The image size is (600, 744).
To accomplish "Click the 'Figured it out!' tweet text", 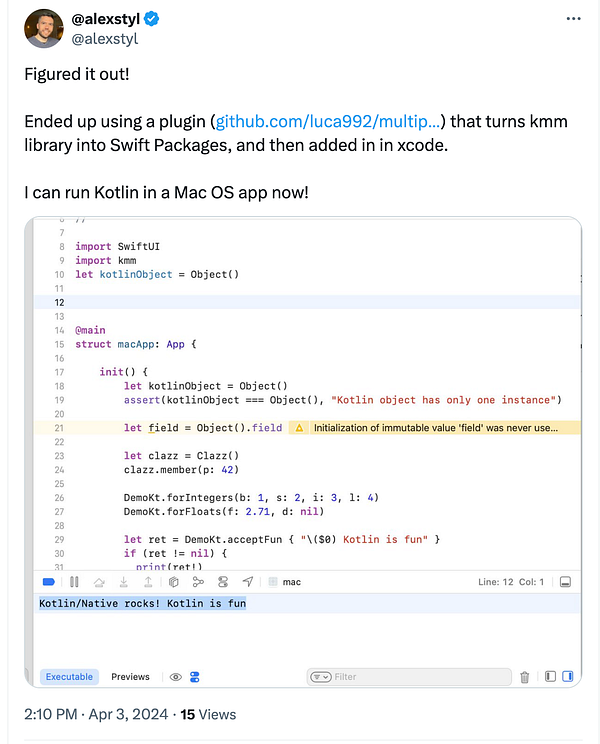I will tap(77, 74).
